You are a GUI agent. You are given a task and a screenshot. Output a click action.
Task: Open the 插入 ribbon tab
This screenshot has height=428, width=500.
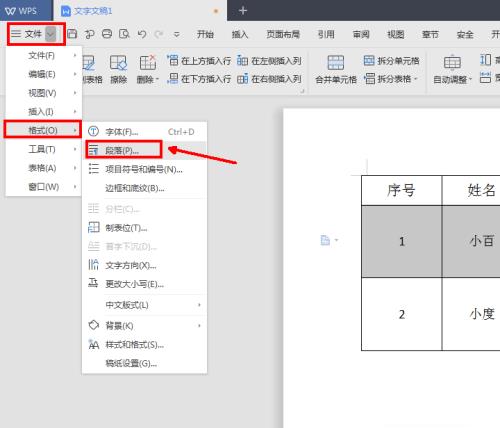240,34
